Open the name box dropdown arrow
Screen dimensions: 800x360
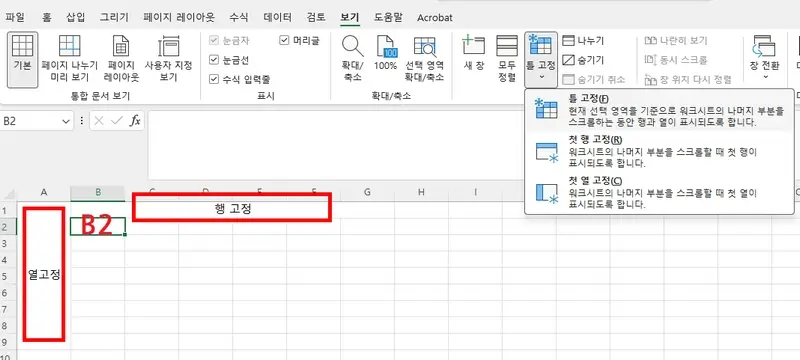(x=65, y=121)
